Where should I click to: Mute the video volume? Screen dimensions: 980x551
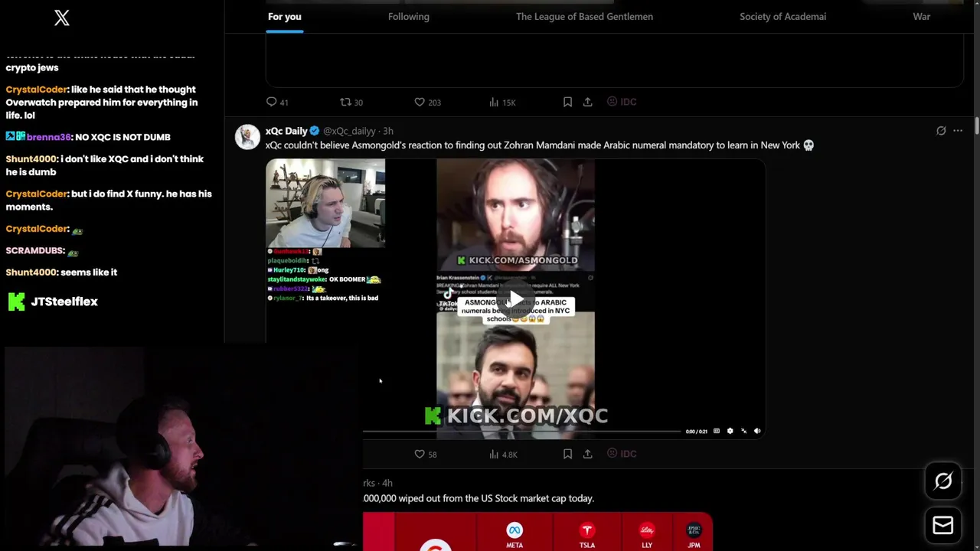pyautogui.click(x=757, y=431)
